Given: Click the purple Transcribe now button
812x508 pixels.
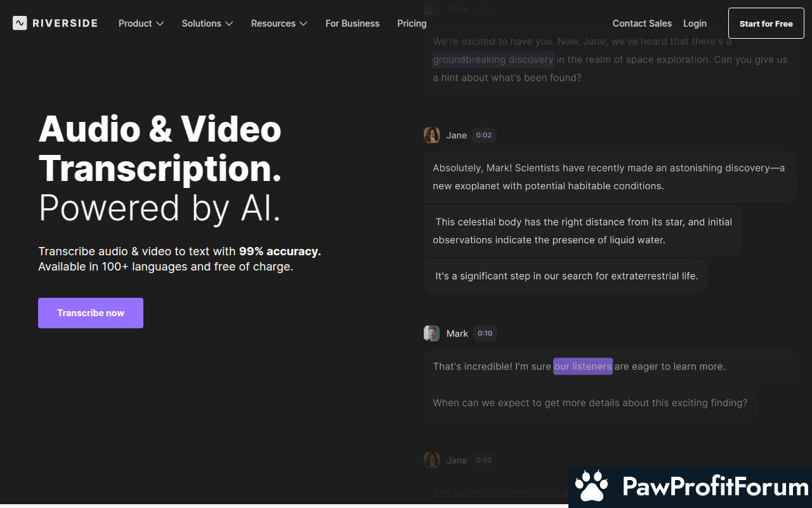Looking at the screenshot, I should point(91,313).
